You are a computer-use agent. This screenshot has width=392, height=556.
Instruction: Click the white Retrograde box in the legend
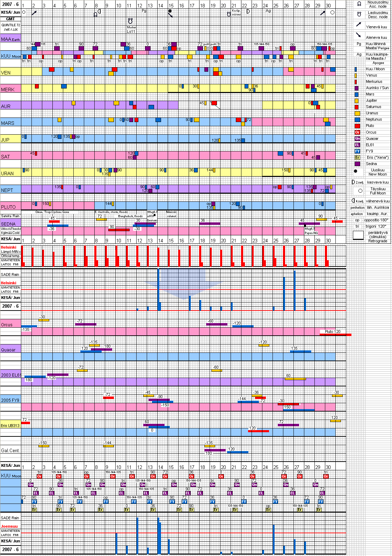point(358,235)
